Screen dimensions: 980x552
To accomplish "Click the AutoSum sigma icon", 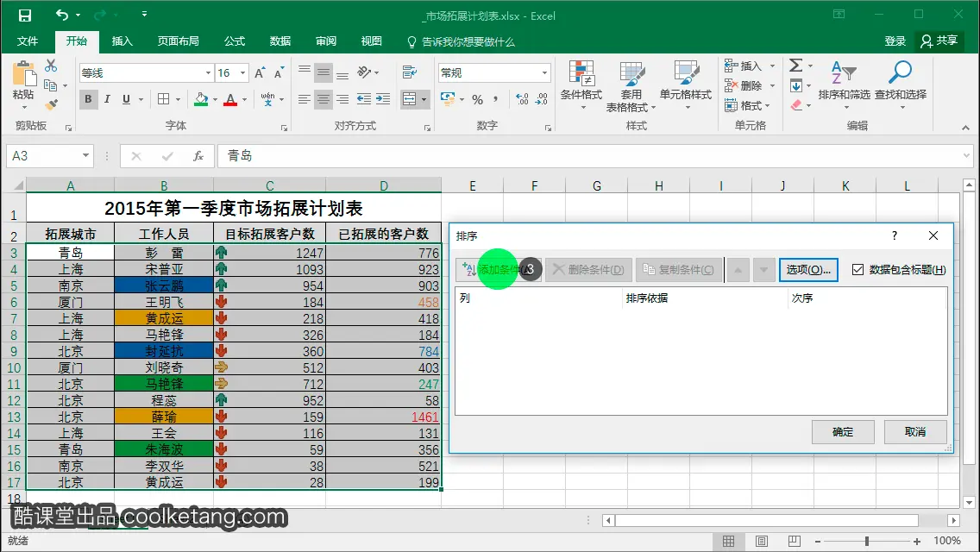I will [x=795, y=65].
